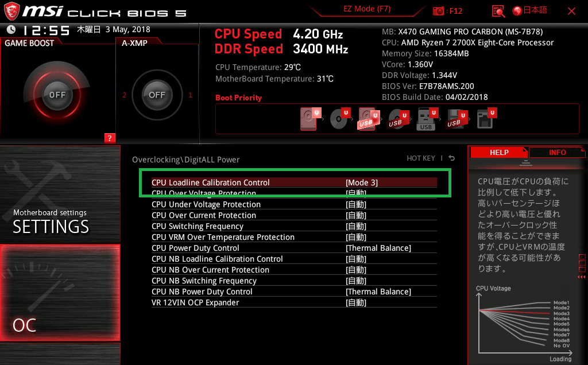This screenshot has height=365, width=588.
Task: Click the 3 May, 2018 date
Action: [127, 29]
